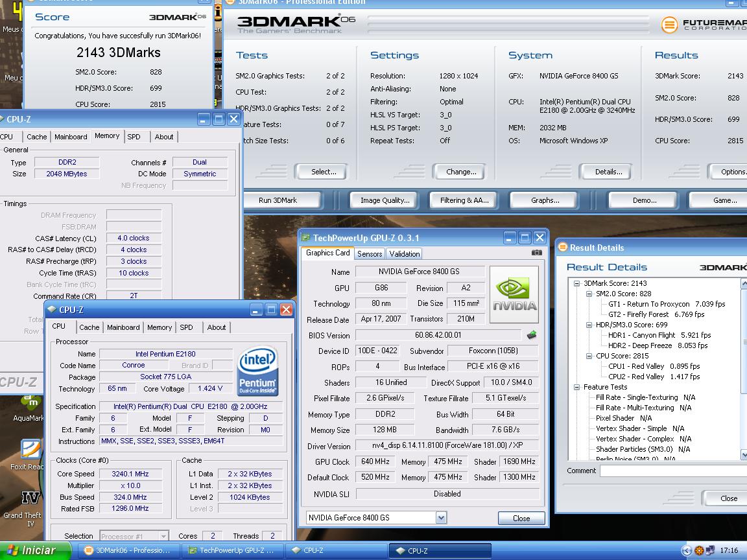The image size is (747, 560).
Task: Select GT1 - Return To Proxycon row
Action: click(667, 304)
